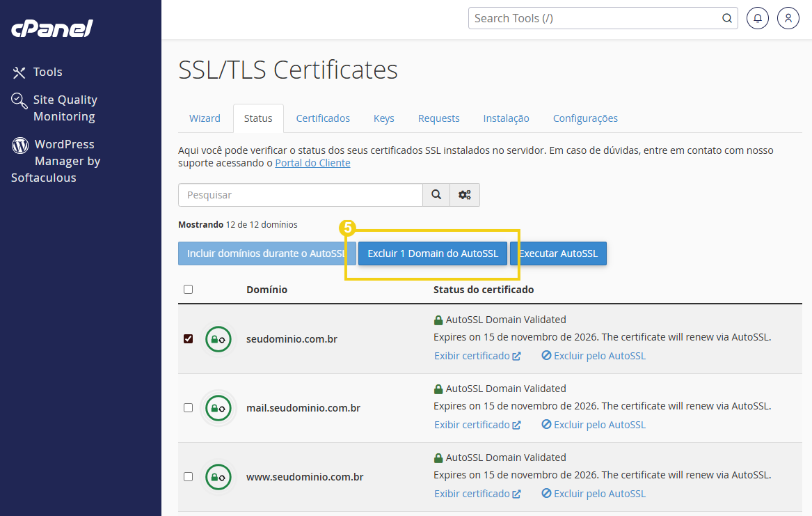Open the notifications bell

(x=757, y=18)
